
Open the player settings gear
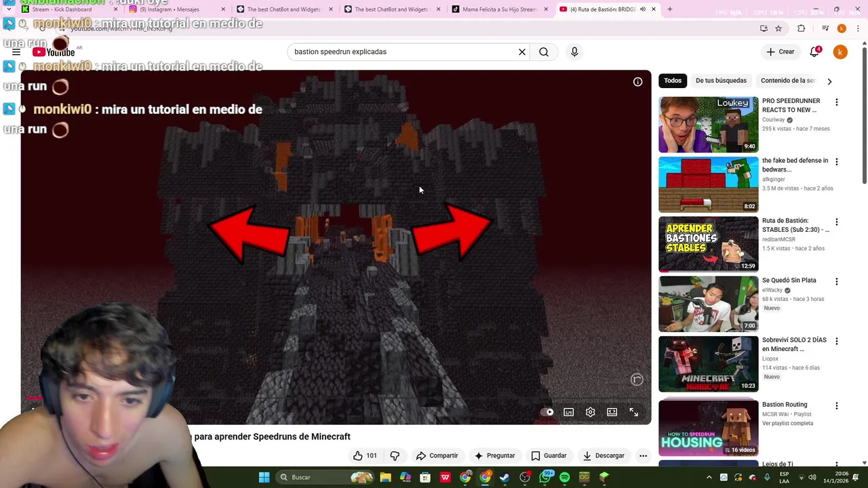point(591,412)
